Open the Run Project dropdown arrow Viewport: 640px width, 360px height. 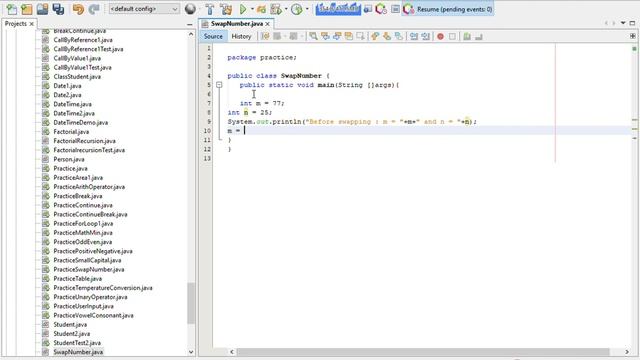(x=252, y=9)
